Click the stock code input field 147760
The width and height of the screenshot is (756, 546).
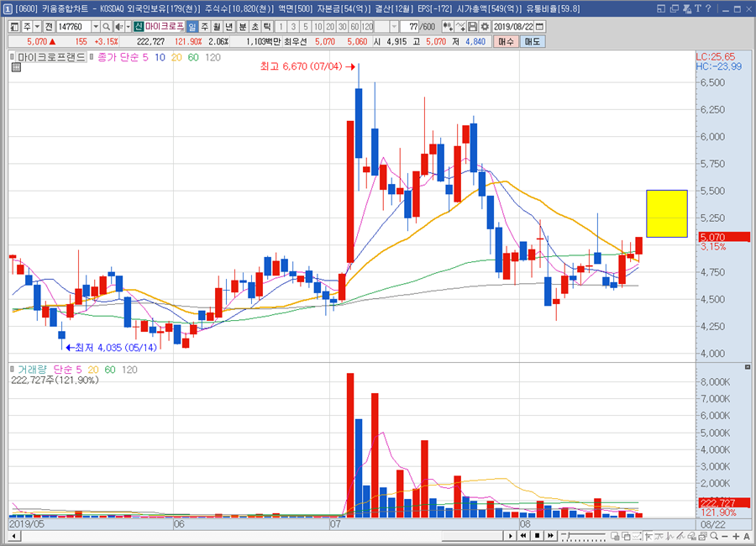74,27
